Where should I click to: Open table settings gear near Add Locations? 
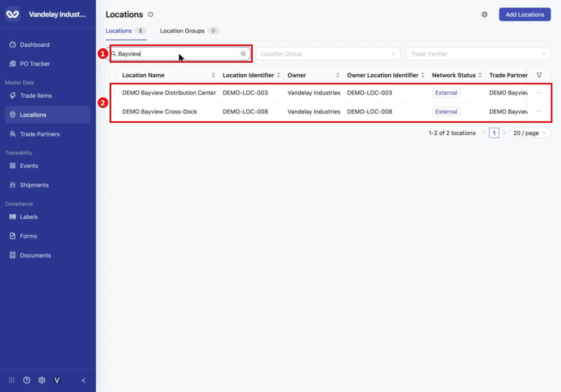pos(484,14)
